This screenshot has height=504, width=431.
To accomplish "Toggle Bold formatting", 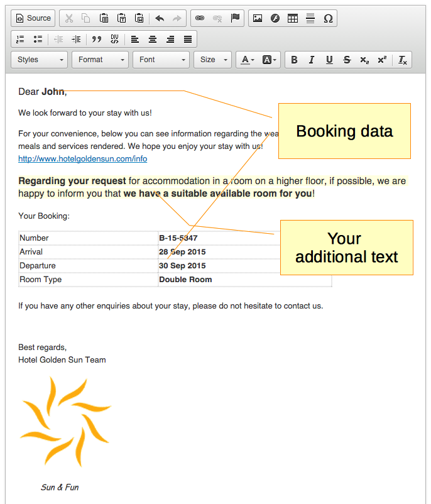I will pos(294,60).
